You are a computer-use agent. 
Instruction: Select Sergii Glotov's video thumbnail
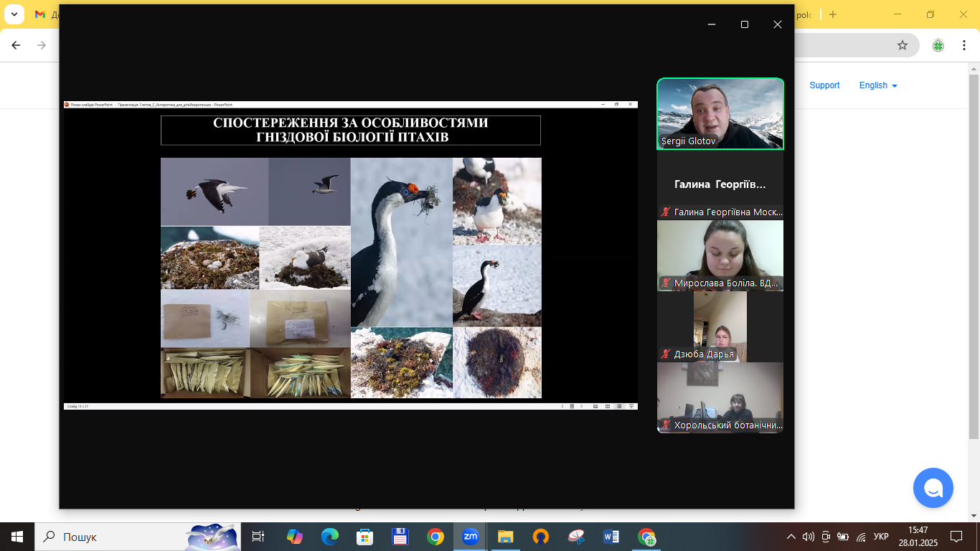click(720, 114)
